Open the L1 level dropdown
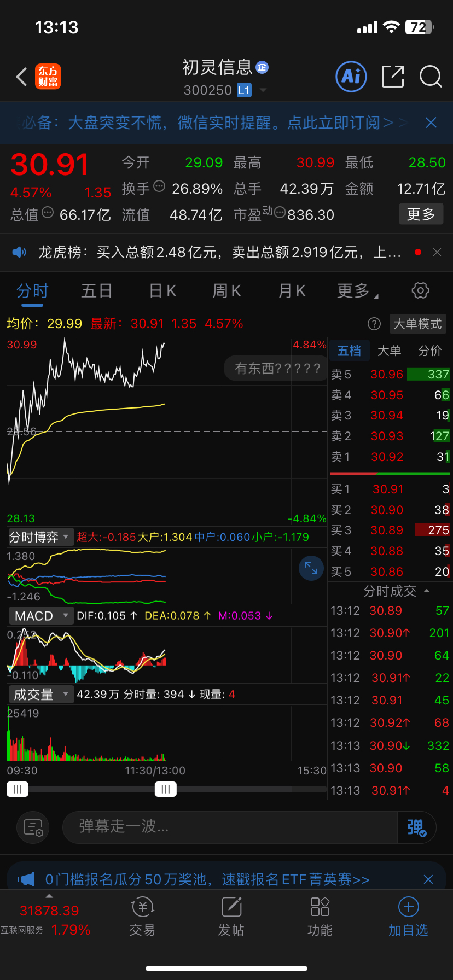The height and width of the screenshot is (980, 453). pos(252,90)
